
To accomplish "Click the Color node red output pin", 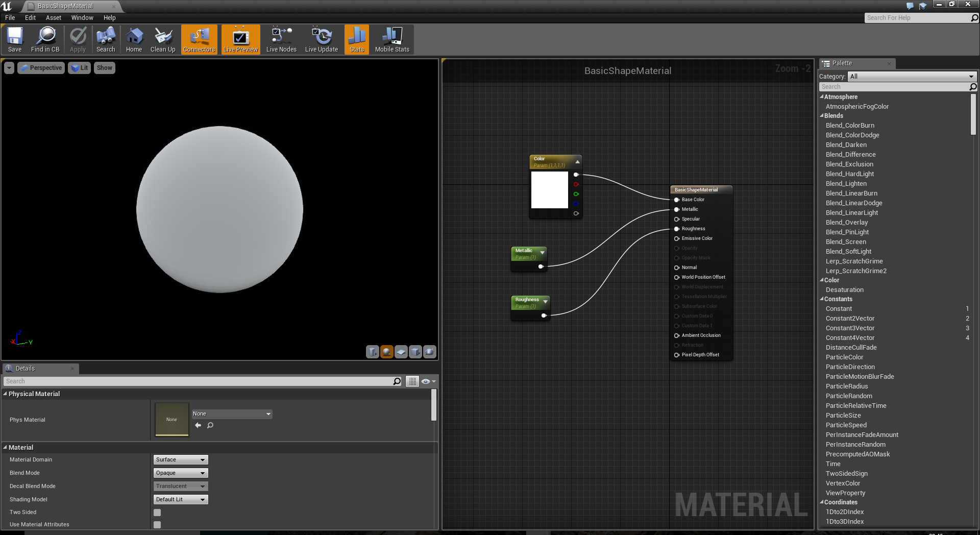I will tap(576, 184).
